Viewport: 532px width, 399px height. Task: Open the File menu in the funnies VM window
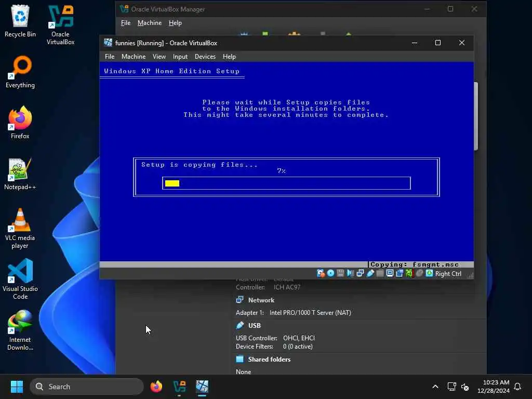110,57
